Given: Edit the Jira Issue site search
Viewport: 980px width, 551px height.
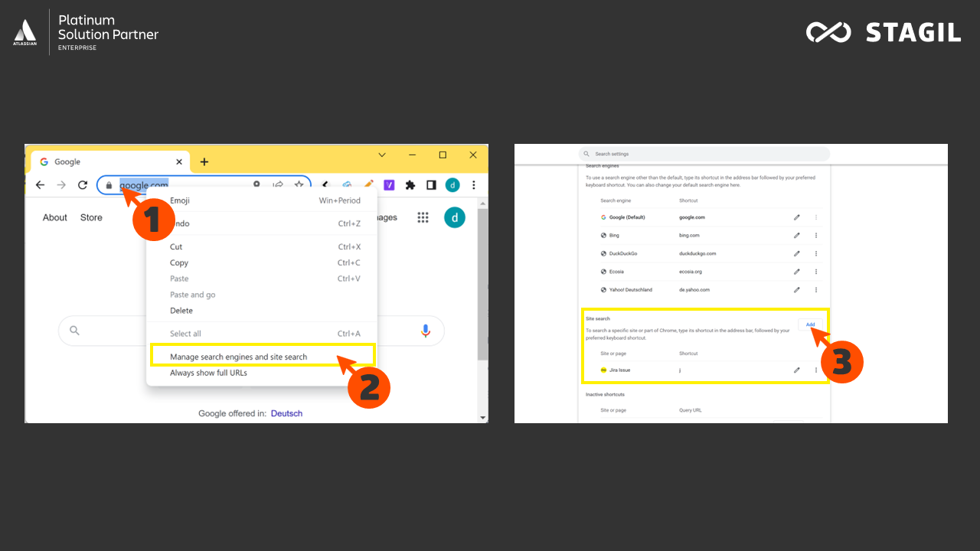Looking at the screenshot, I should point(797,370).
